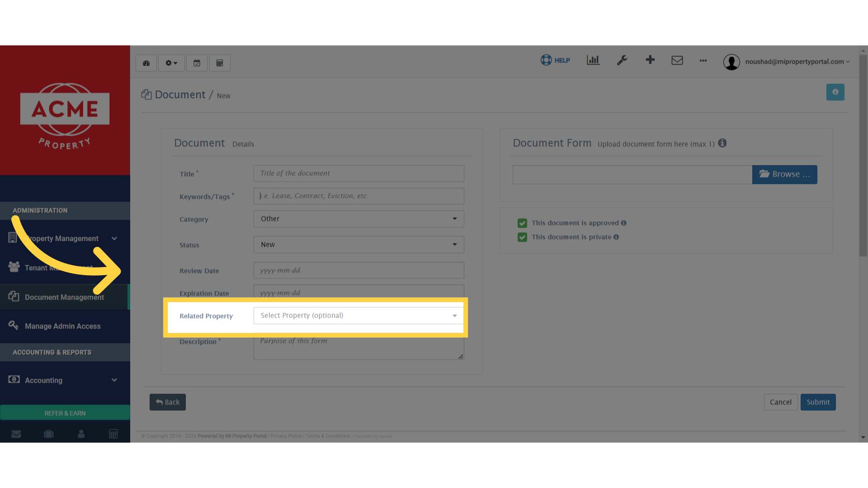Open the three-dots more menu
868x488 pixels.
click(x=703, y=61)
